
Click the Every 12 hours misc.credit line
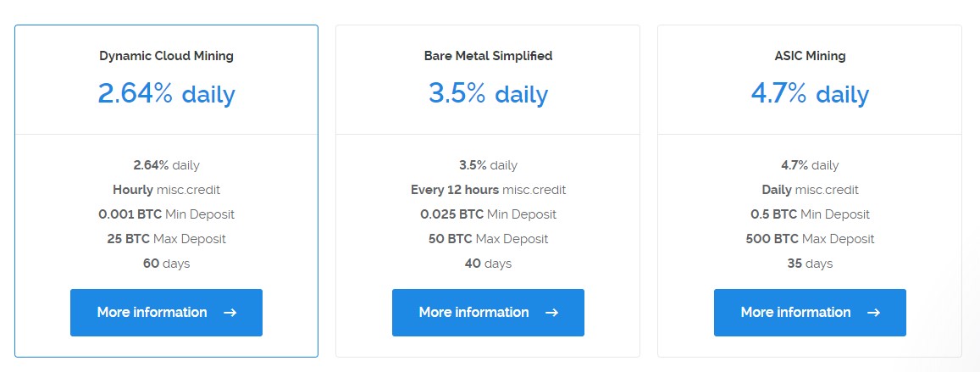click(488, 190)
